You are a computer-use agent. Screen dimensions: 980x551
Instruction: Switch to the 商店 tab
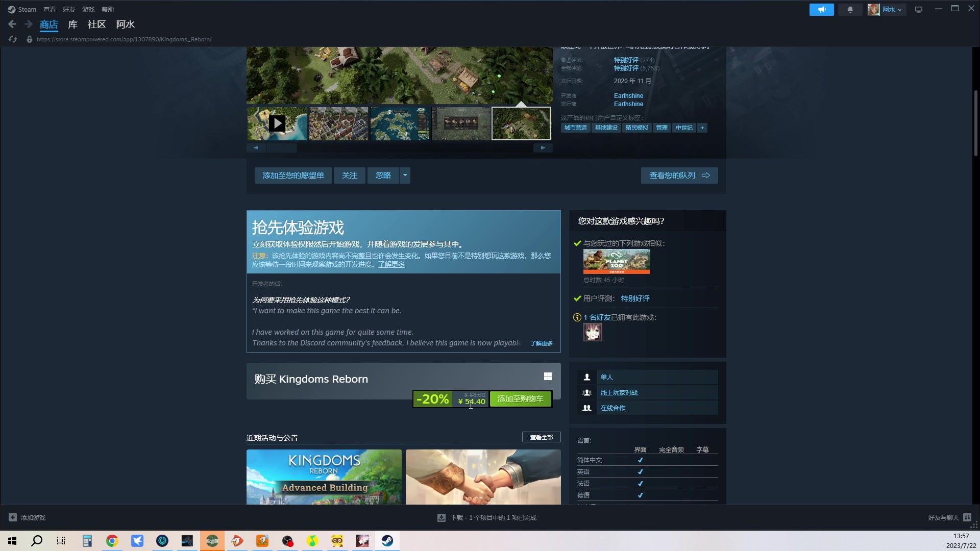point(49,24)
